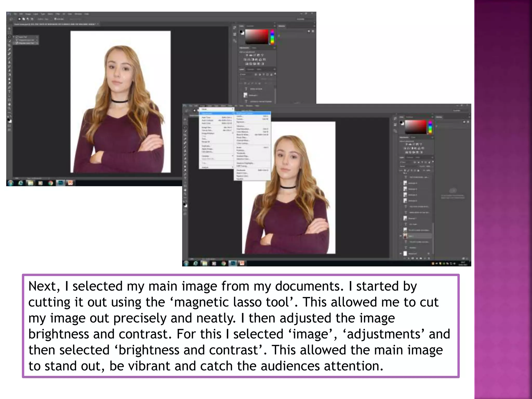This screenshot has height=399, width=532.
Task: Click Intersect with Selection icon in lasso options bar
Action: [32, 19]
